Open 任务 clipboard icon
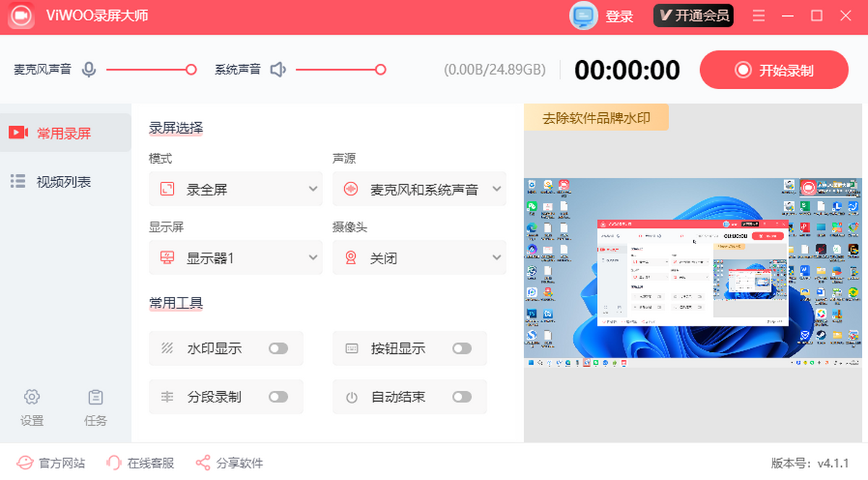This screenshot has height=480, width=868. 95,397
